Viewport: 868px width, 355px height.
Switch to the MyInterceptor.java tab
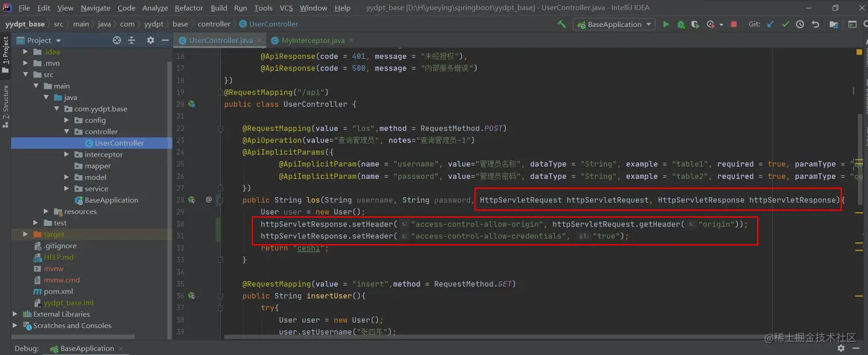pyautogui.click(x=313, y=40)
